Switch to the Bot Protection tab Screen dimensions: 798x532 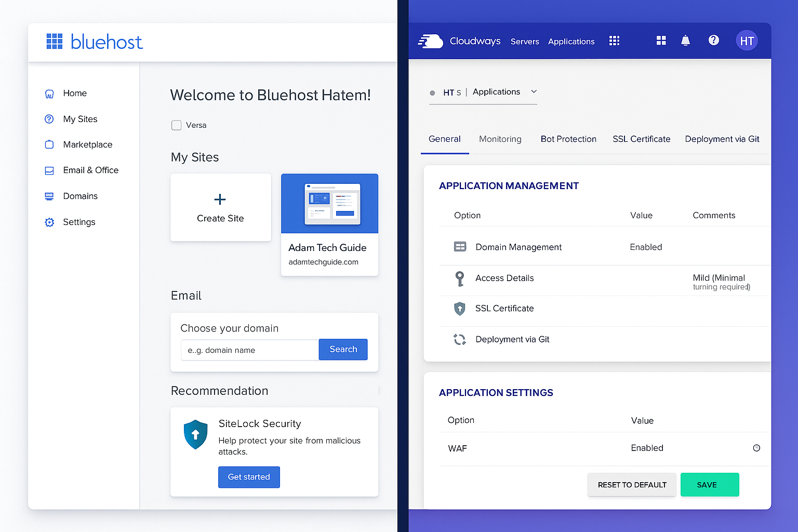click(568, 139)
